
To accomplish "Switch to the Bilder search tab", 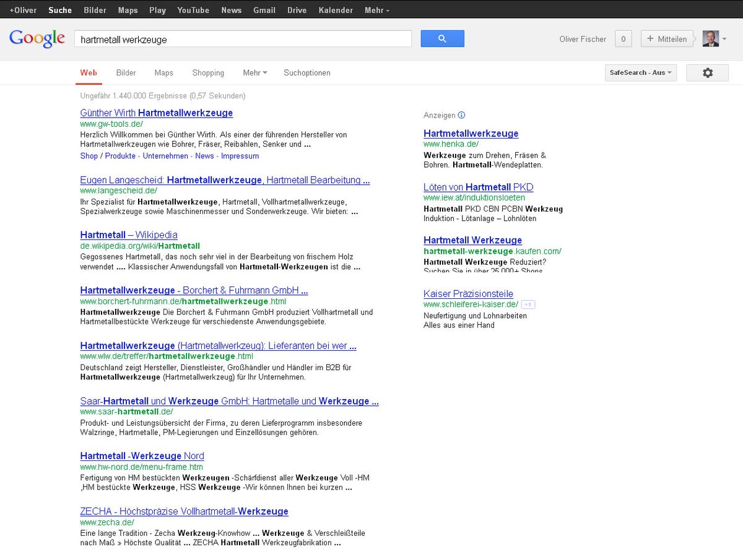I will pyautogui.click(x=126, y=72).
